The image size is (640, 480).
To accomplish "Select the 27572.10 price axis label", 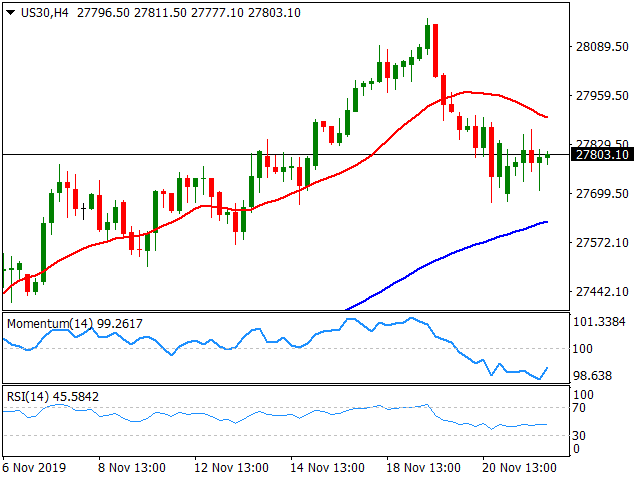I will (x=602, y=242).
